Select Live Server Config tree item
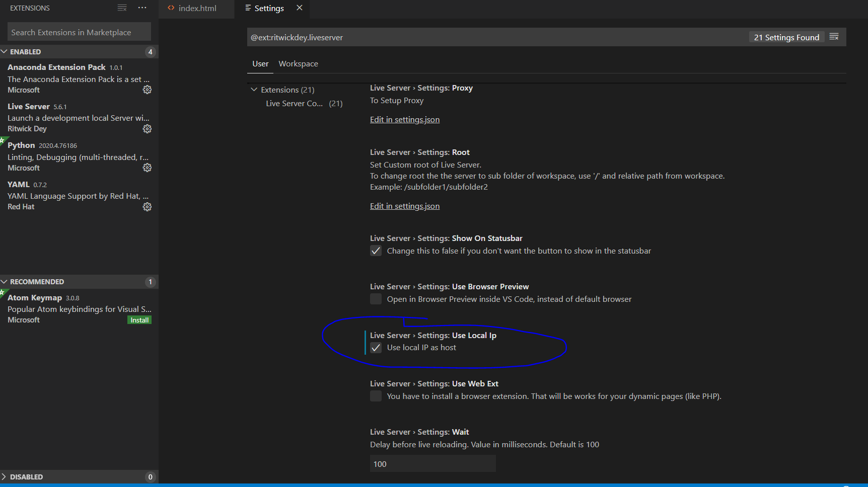Image resolution: width=868 pixels, height=487 pixels. 304,103
